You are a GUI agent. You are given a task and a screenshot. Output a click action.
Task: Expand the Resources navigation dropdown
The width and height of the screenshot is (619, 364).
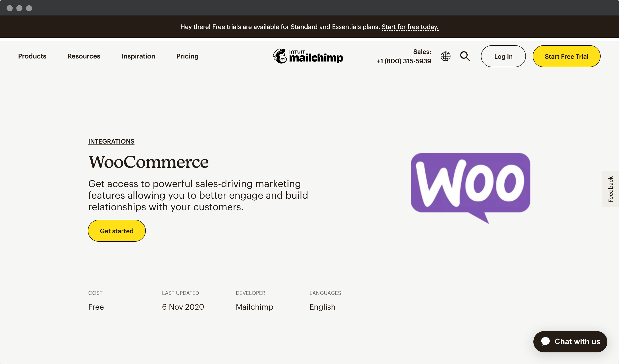[x=84, y=56]
